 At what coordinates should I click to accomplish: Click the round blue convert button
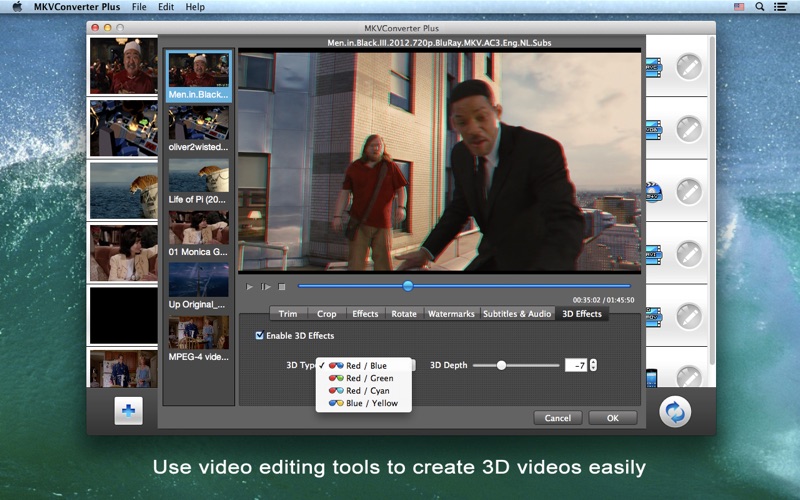(x=675, y=412)
